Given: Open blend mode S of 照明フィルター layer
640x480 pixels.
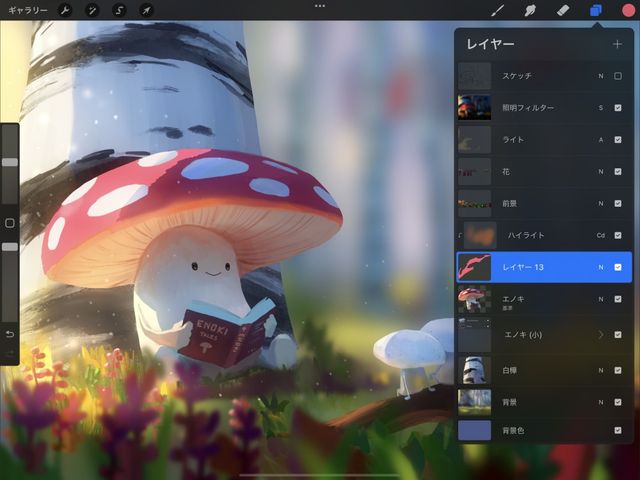Looking at the screenshot, I should [601, 108].
